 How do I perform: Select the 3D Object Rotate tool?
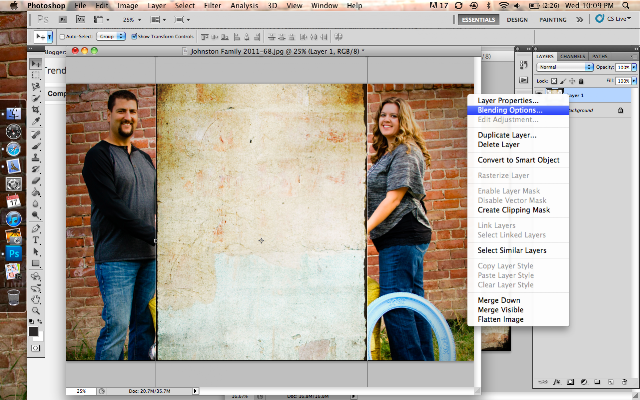pos(36,277)
